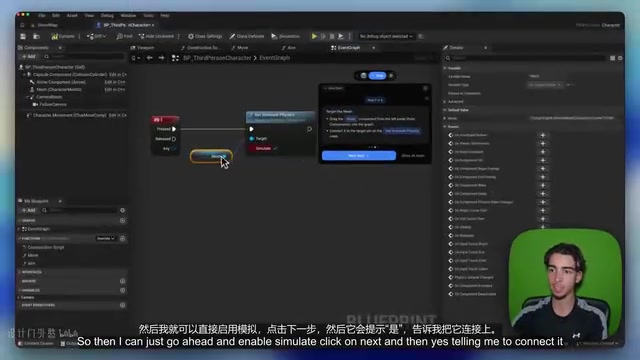Compile the blueprint
The image size is (640, 360).
point(63,36)
